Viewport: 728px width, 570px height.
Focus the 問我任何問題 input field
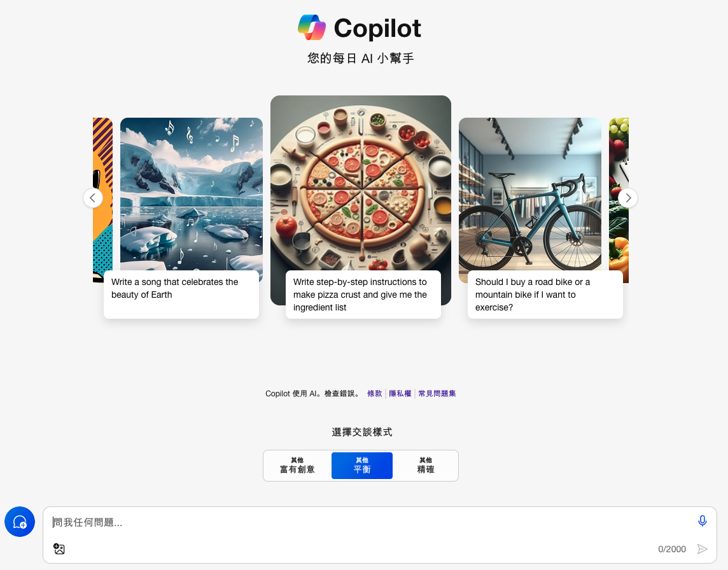(x=372, y=522)
